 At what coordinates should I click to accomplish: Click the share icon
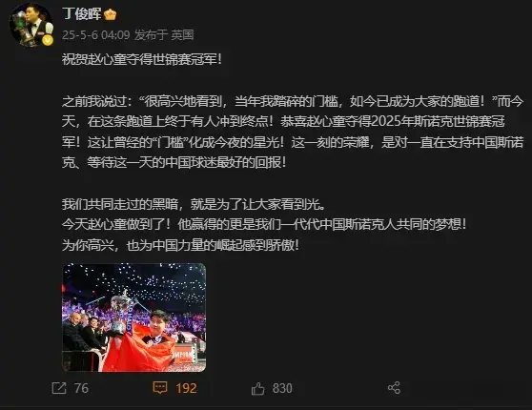pos(394,388)
